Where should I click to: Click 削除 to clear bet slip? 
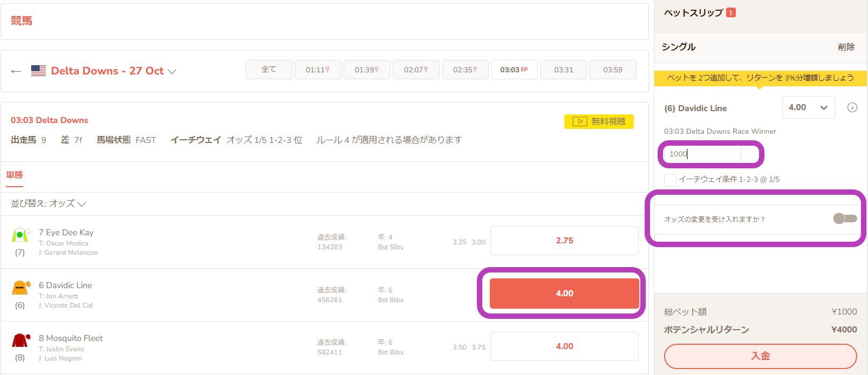(846, 47)
